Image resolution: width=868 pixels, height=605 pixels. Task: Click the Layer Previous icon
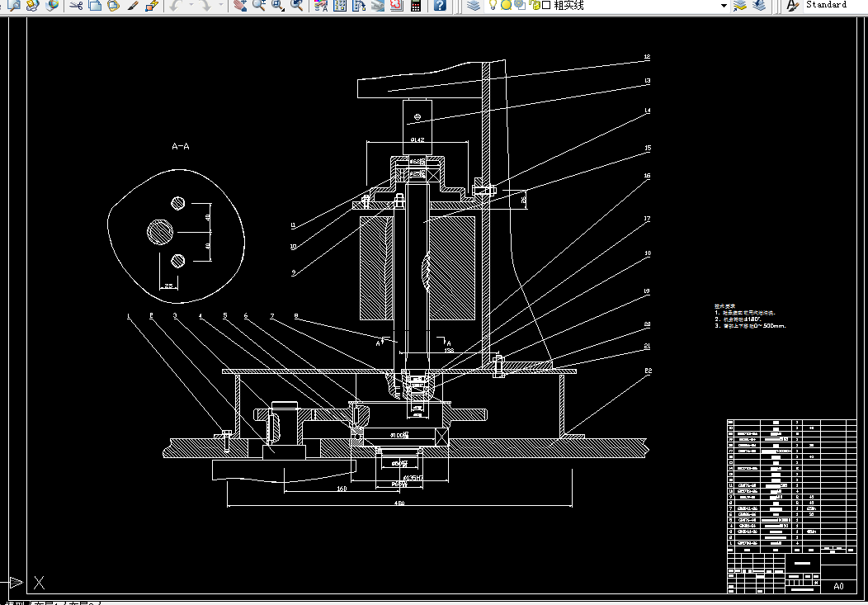(x=759, y=6)
